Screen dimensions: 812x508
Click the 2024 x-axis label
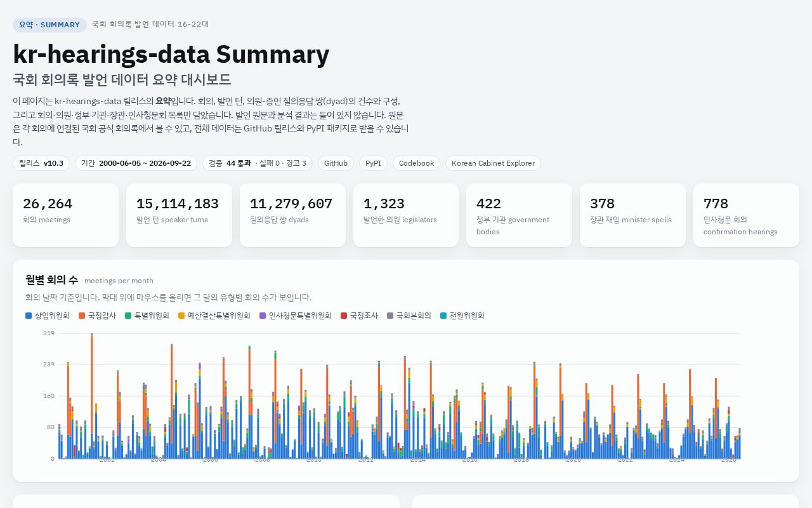coord(677,460)
